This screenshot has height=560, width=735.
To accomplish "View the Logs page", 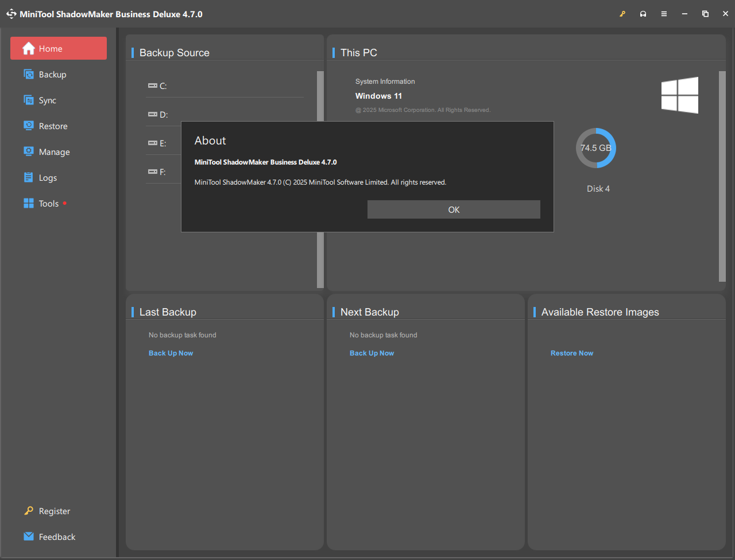I will [x=59, y=178].
